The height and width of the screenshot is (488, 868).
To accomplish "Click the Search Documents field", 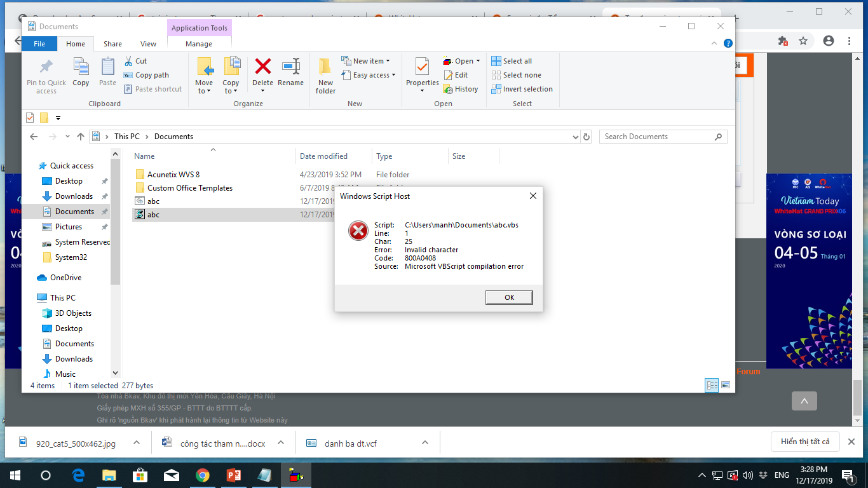I will (658, 137).
